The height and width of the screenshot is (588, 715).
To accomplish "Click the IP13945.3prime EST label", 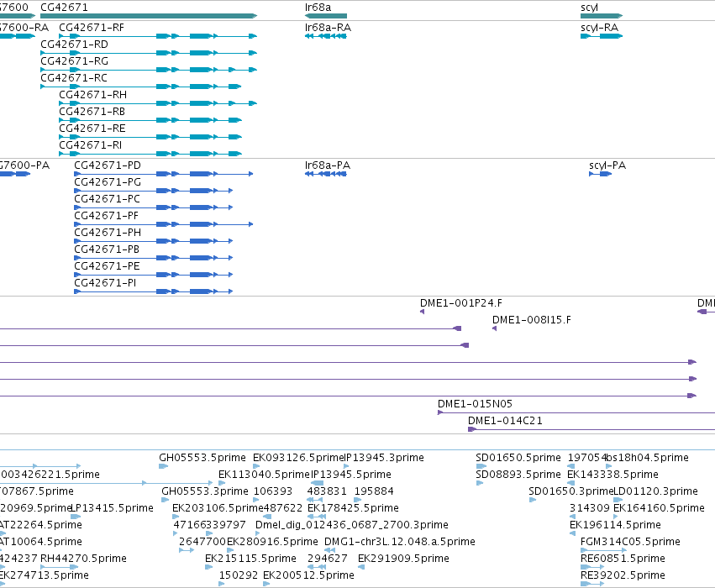I will (384, 458).
